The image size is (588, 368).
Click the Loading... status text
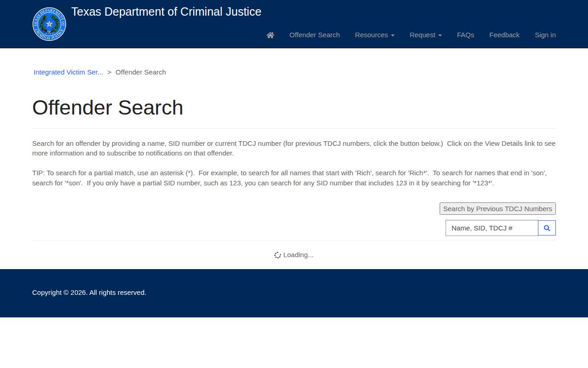tap(298, 255)
